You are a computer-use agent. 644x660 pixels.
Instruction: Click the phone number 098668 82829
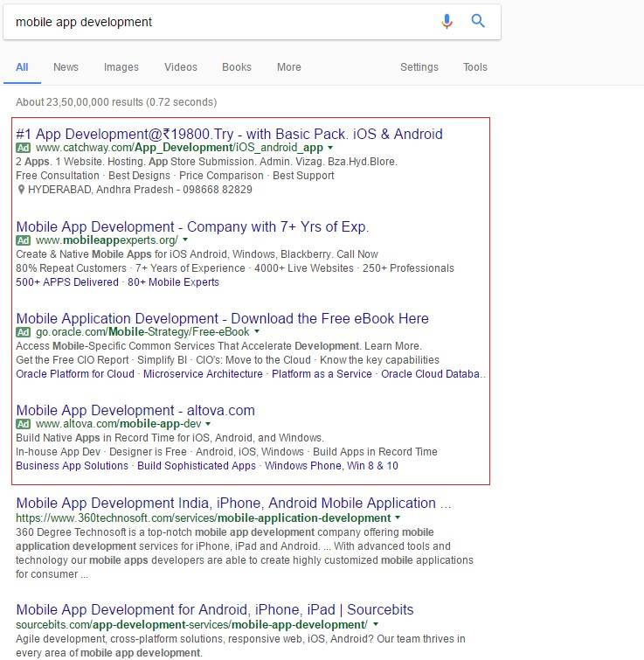pyautogui.click(x=218, y=190)
